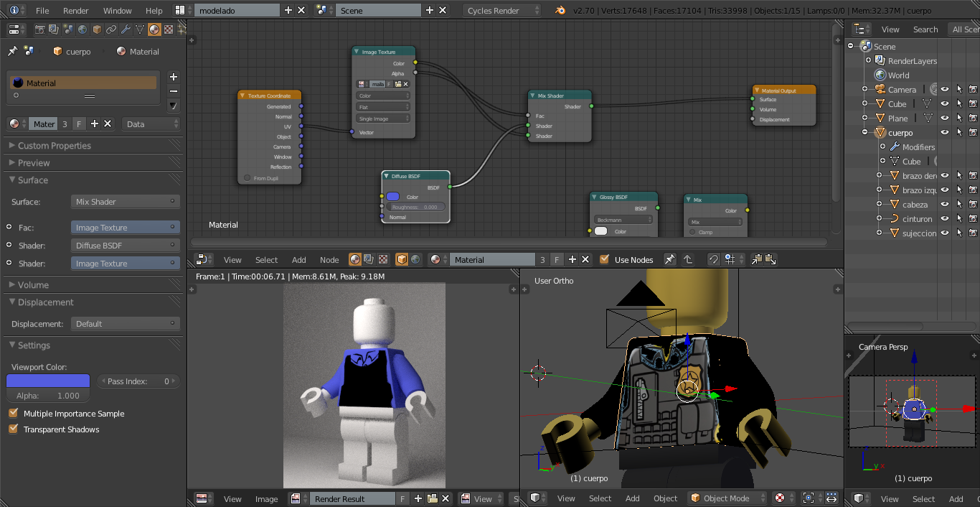Go to parent node tree arrow
This screenshot has height=507, width=980.
pyautogui.click(x=687, y=259)
